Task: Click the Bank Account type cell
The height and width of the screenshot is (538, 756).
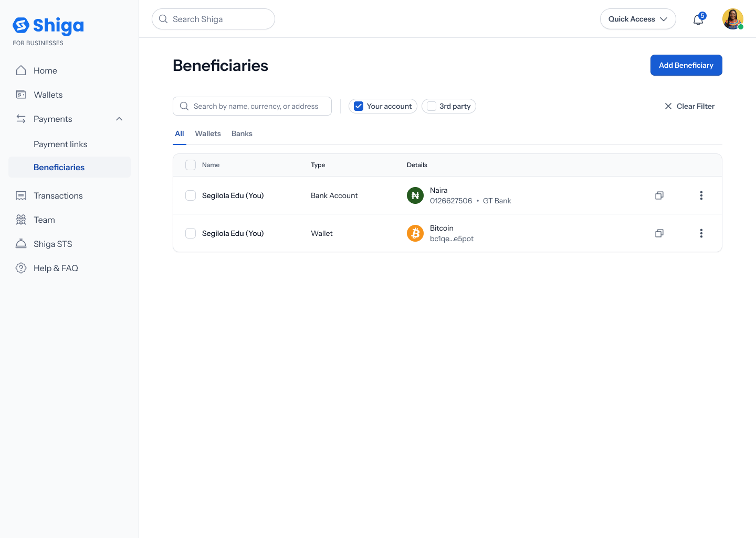Action: (334, 195)
